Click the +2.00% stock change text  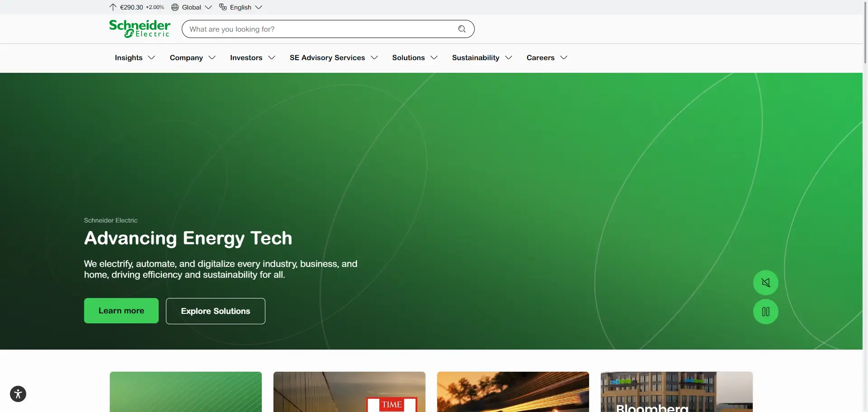155,7
